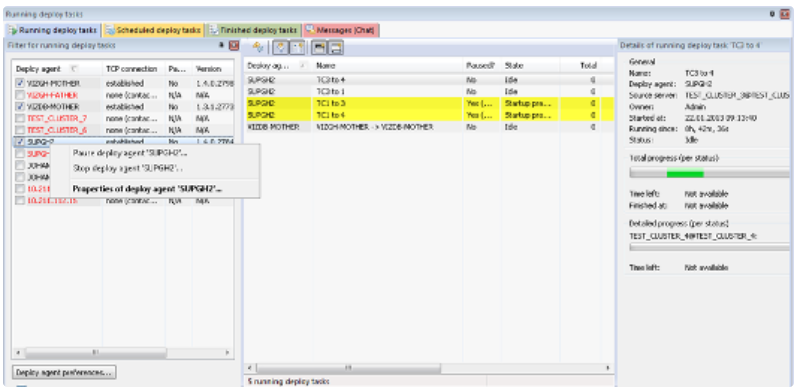Pin the Filter for running deploy tasks panel
The image size is (803, 392).
coord(222,45)
